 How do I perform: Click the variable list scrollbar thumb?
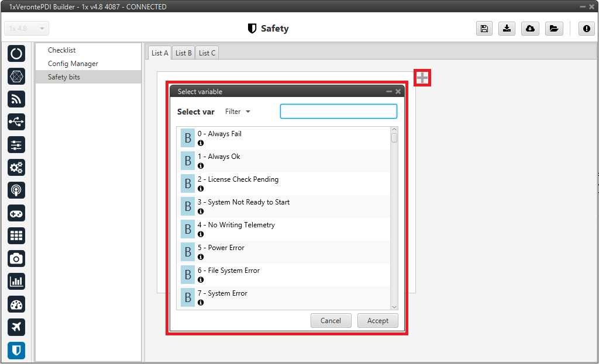[394, 138]
